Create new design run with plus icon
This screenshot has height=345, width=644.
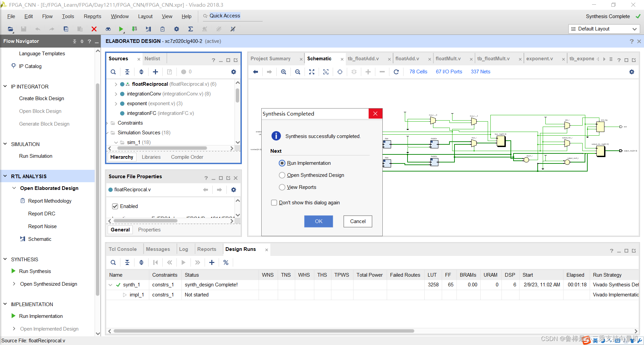(212, 262)
